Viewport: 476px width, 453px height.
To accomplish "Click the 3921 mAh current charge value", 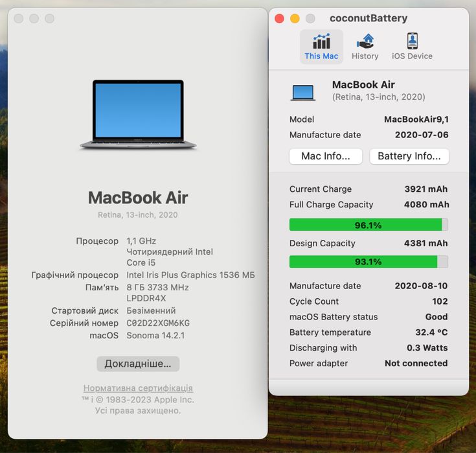I will pos(426,189).
